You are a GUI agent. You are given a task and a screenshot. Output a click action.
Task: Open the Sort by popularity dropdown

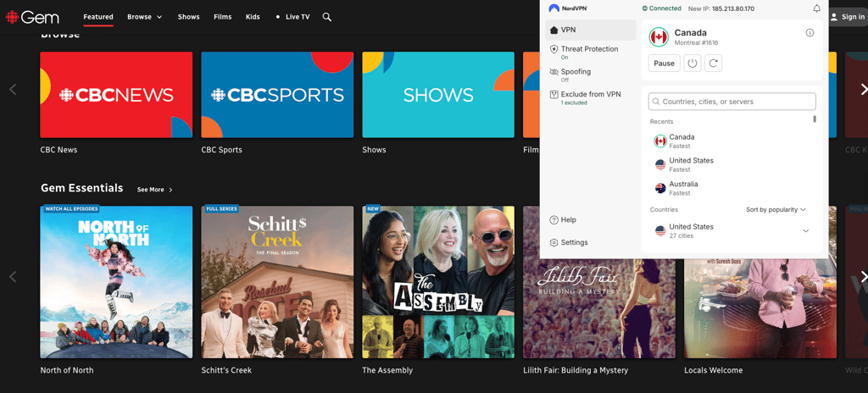[776, 210]
